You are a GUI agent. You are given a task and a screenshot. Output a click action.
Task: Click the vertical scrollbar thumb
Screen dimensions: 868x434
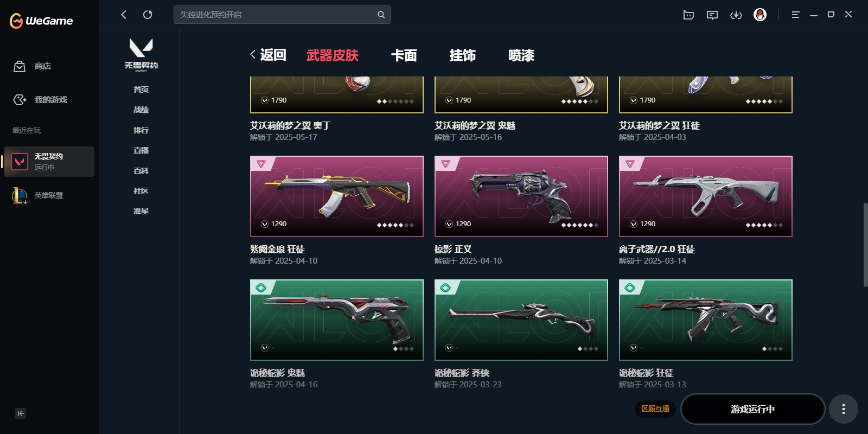pos(865,245)
